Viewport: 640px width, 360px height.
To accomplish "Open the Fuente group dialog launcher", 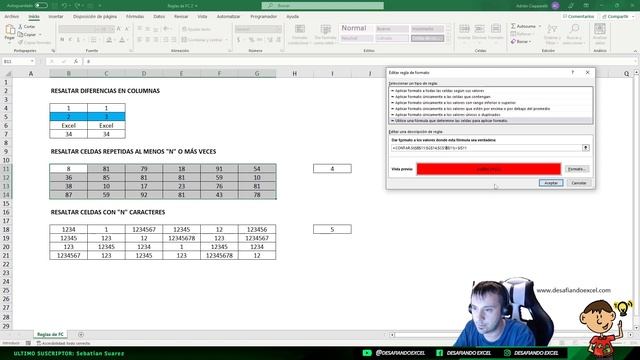I will (x=131, y=51).
